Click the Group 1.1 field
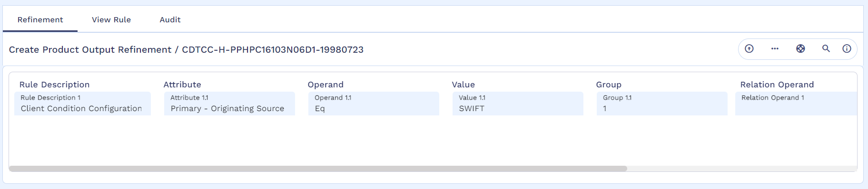The image size is (868, 189). coord(662,104)
